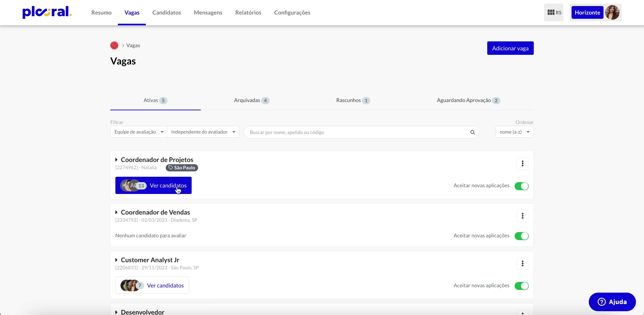This screenshot has height=315, width=644.
Task: Expand the Desenvolvedor job
Action: pyautogui.click(x=117, y=312)
